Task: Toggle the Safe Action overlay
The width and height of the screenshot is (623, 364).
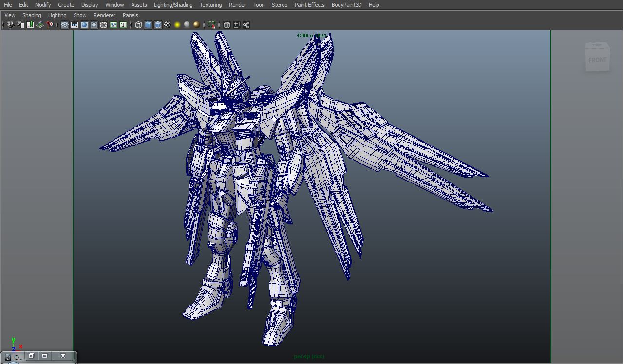Action: 113,25
